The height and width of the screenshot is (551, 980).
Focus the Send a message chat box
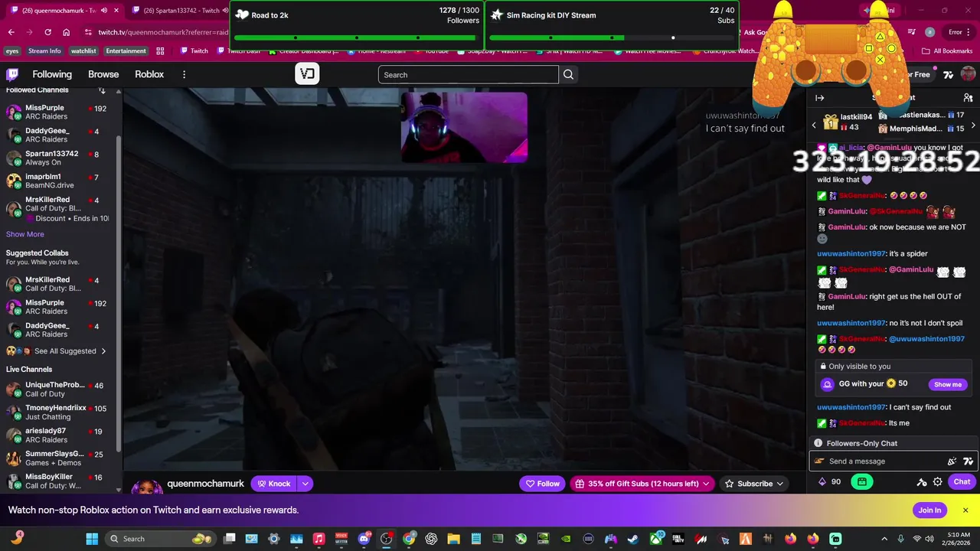tap(884, 461)
